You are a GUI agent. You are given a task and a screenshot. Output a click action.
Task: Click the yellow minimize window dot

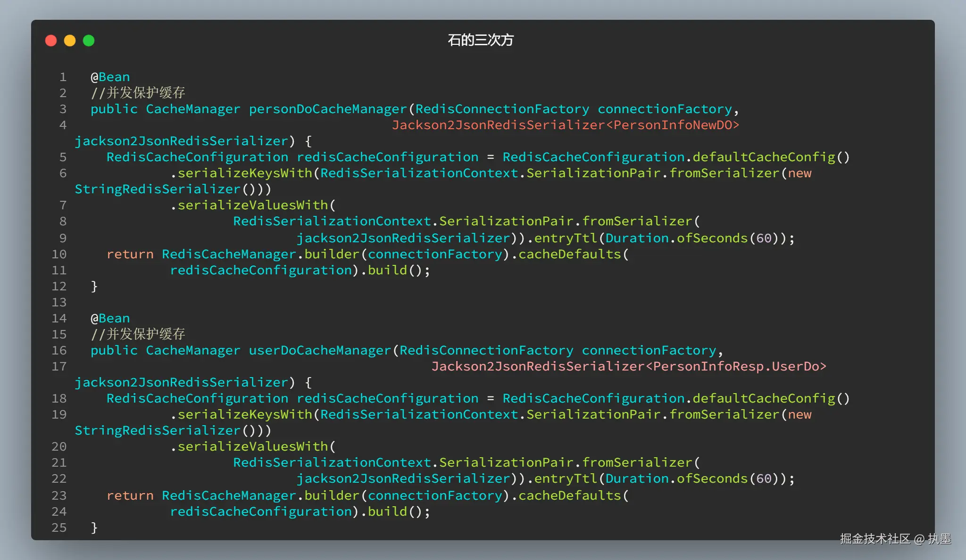[70, 41]
